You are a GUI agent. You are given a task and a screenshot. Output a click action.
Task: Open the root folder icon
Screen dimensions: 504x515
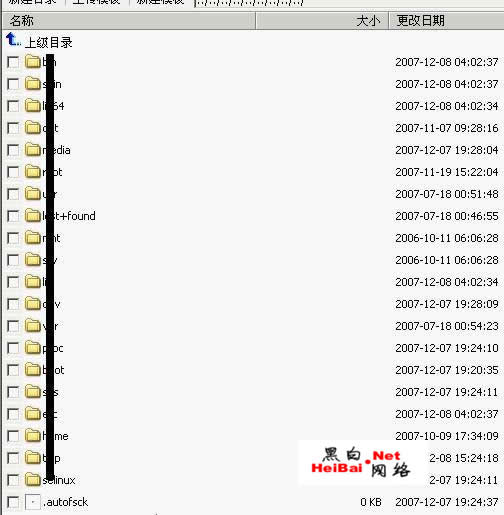coord(33,172)
